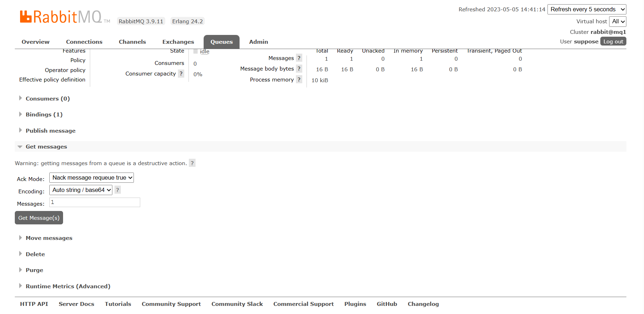Open help icon next to Message body bytes
Viewport: 644px width, 314px height.
coord(299,68)
